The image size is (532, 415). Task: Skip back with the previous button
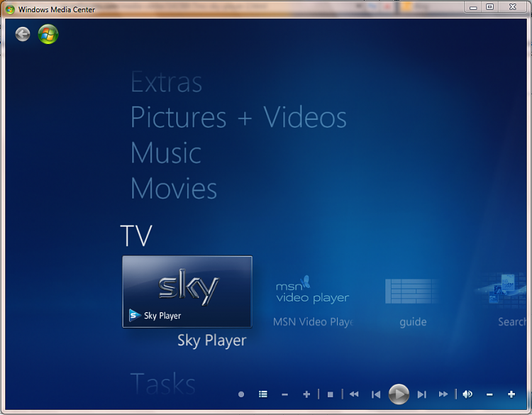tap(376, 394)
